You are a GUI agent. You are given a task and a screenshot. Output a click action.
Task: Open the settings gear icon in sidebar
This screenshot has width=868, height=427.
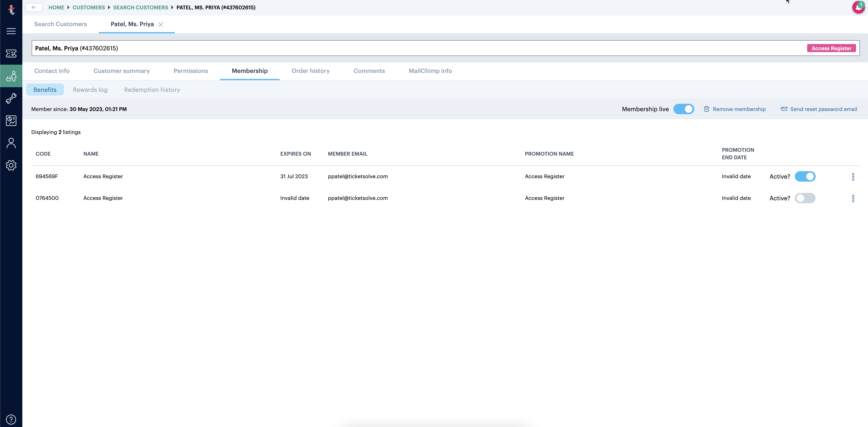[11, 165]
